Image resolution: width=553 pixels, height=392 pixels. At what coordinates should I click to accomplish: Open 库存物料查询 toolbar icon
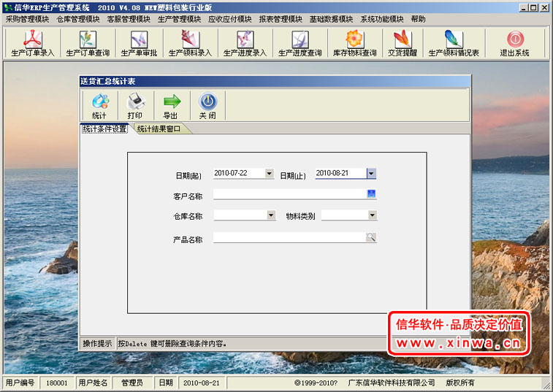(x=355, y=43)
